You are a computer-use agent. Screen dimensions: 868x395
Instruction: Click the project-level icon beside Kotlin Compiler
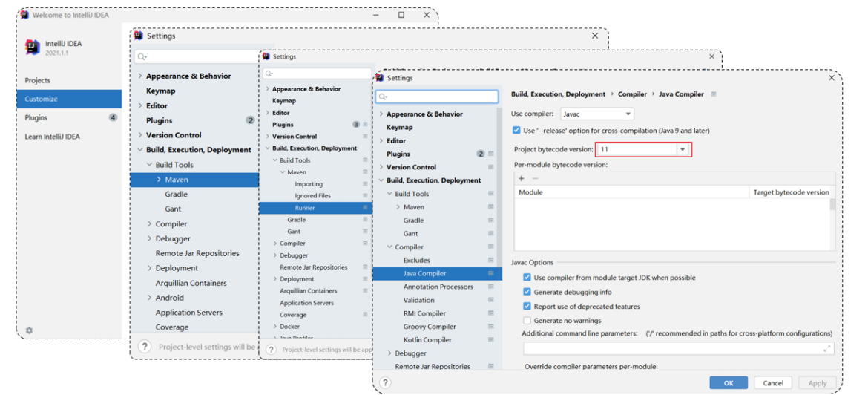point(491,340)
